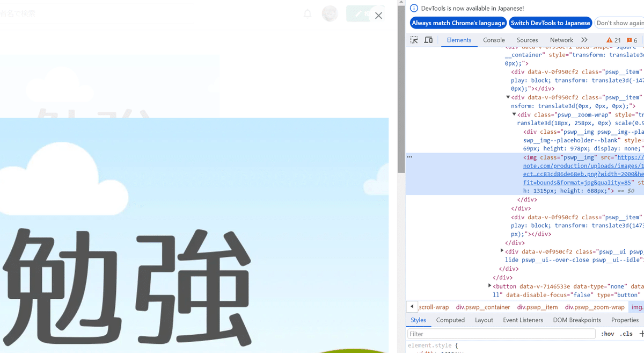Screen dimensions: 644x353
Task: Open the 21 warnings indicator
Action: point(613,40)
